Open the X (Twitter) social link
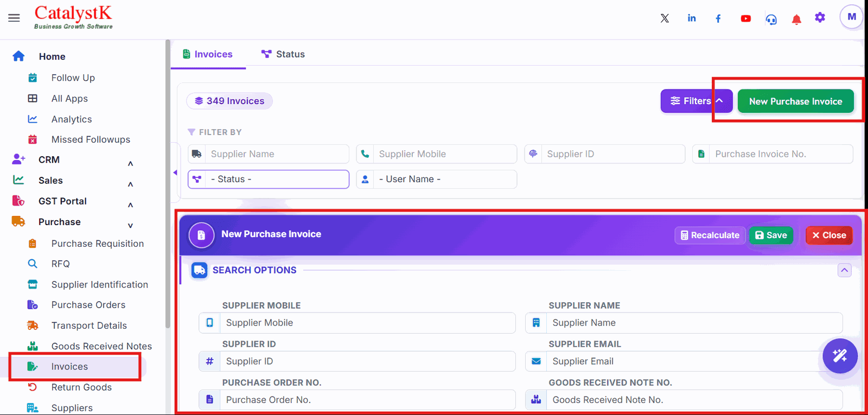 click(x=665, y=18)
